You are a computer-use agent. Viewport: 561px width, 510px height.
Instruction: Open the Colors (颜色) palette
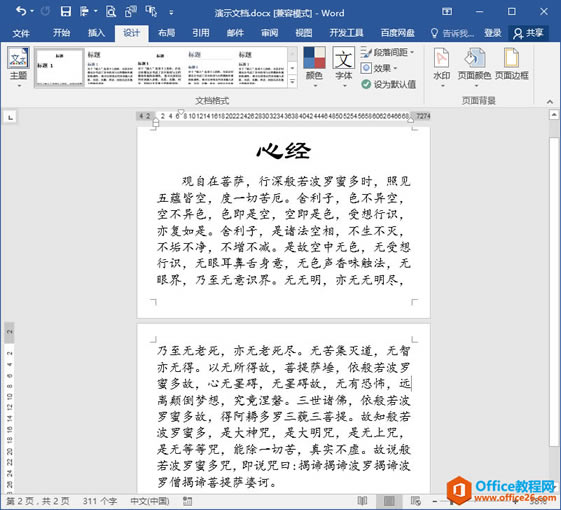point(314,67)
